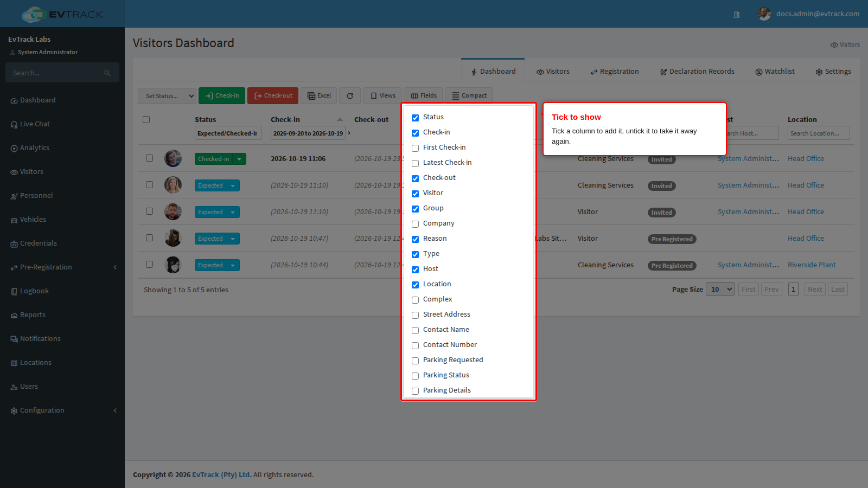Viewport: 868px width, 488px height.
Task: Click the EvTrack logo
Action: 62,14
